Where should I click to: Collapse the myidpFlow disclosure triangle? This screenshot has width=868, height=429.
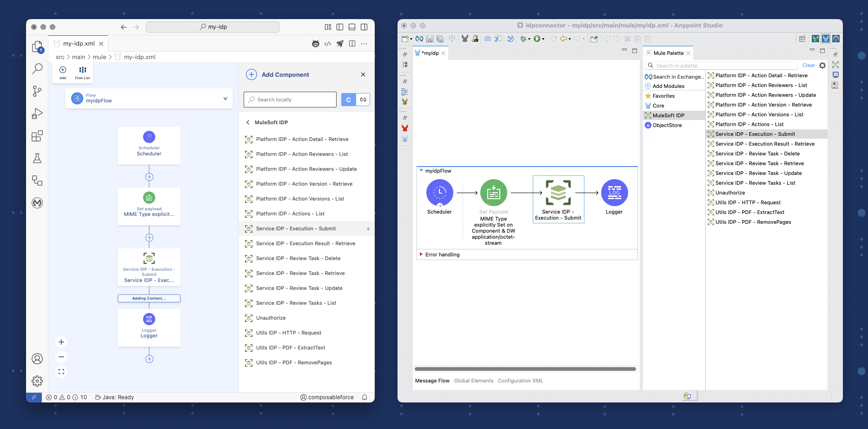421,171
